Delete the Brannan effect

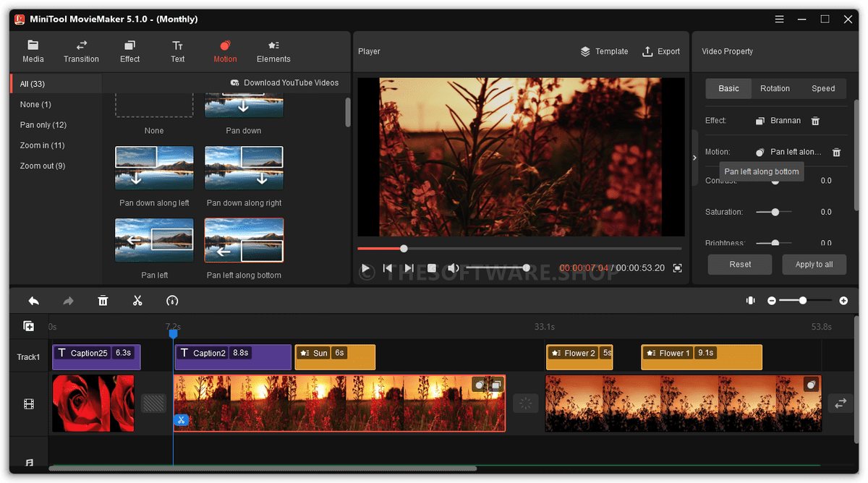click(815, 121)
